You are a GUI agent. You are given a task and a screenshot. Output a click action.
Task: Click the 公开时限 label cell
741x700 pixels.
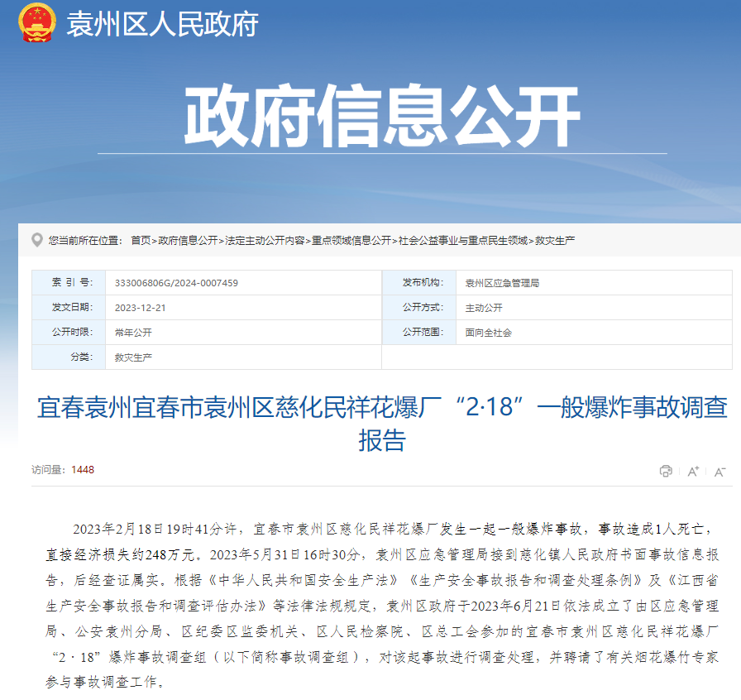(69, 333)
